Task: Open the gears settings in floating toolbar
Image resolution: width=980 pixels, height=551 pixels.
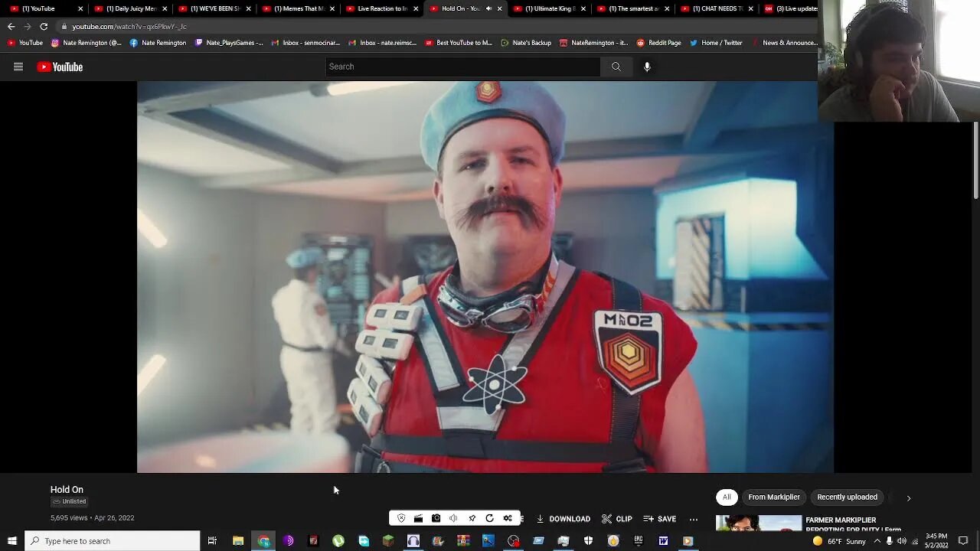Action: [508, 518]
